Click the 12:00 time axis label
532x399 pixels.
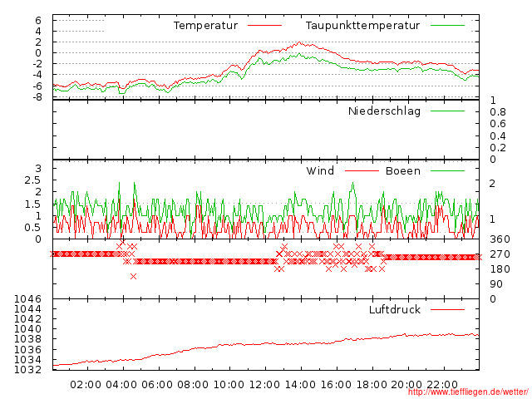tap(264, 385)
